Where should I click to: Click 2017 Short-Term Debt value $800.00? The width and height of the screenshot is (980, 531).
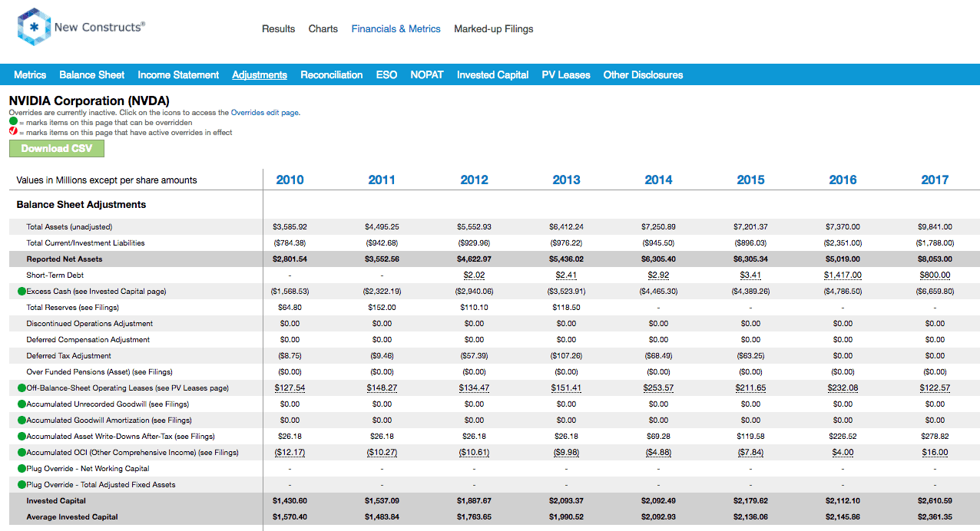[x=935, y=275]
